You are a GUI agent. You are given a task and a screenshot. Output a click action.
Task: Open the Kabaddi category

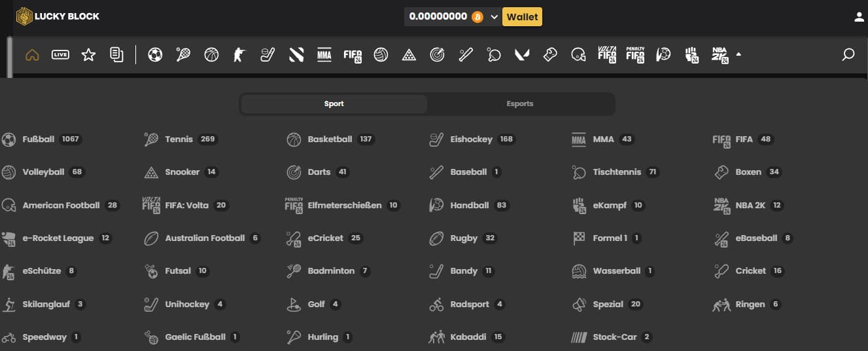tap(468, 337)
